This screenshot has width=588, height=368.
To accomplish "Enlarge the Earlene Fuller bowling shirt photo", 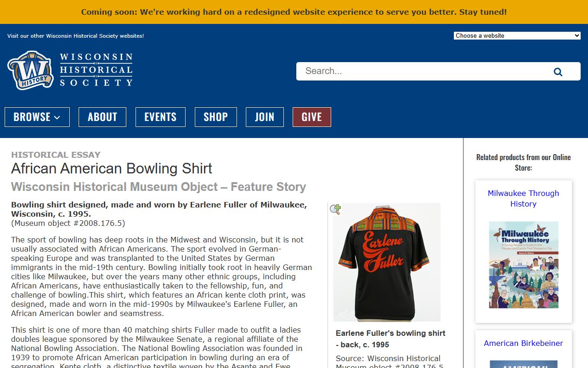I will click(x=386, y=262).
